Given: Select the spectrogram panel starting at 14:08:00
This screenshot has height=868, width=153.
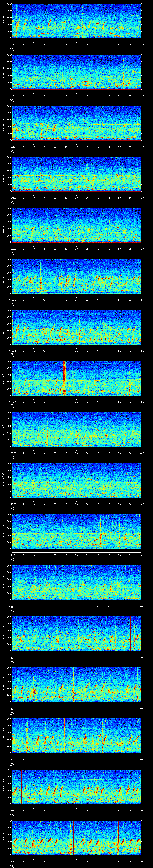Looking at the screenshot, I should (x=76, y=378).
